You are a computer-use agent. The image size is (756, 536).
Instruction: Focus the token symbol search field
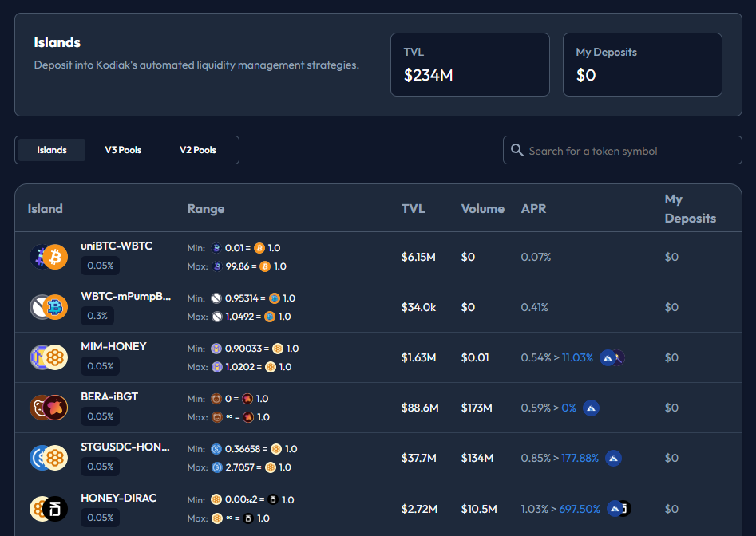pyautogui.click(x=631, y=151)
